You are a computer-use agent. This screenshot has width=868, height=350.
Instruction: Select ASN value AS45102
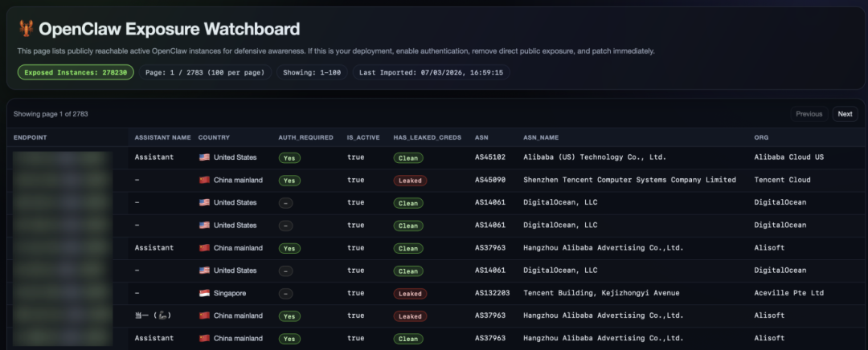tap(490, 157)
